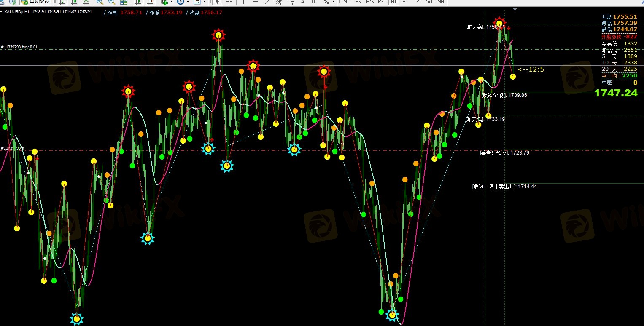Choose the text 'A' annotation tool

click(302, 2)
